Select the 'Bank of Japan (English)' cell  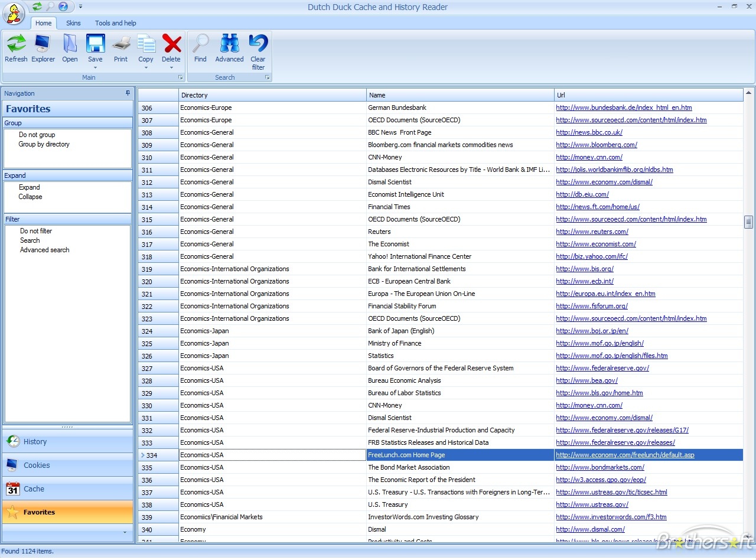460,331
